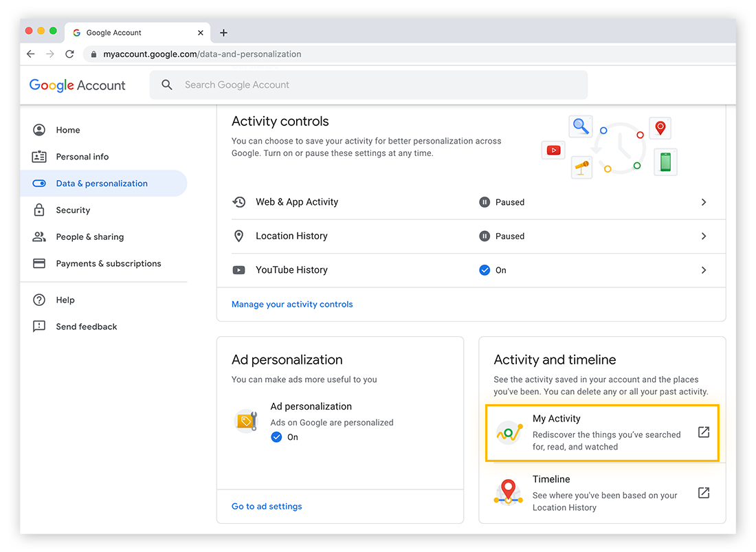Select the Personal info card icon
Screen dimensions: 756x552
coord(39,157)
